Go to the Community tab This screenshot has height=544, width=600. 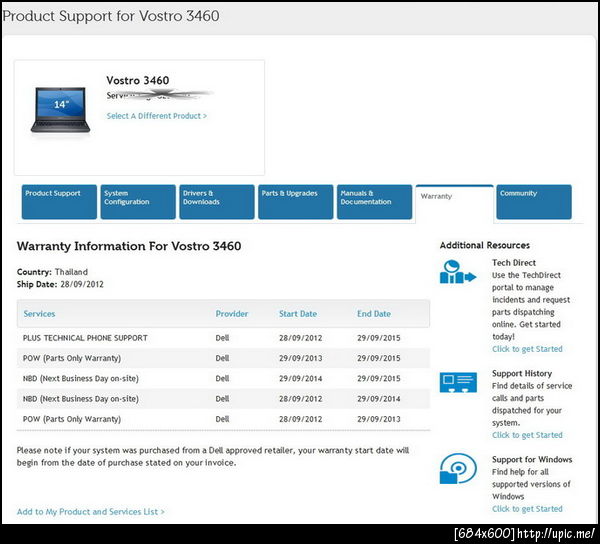point(534,202)
